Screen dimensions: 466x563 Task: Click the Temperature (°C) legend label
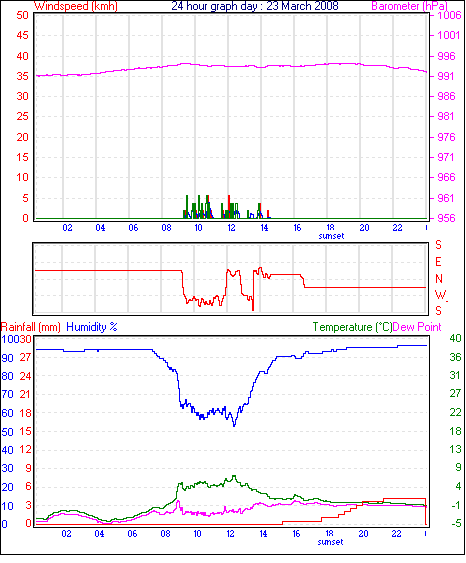[352, 327]
